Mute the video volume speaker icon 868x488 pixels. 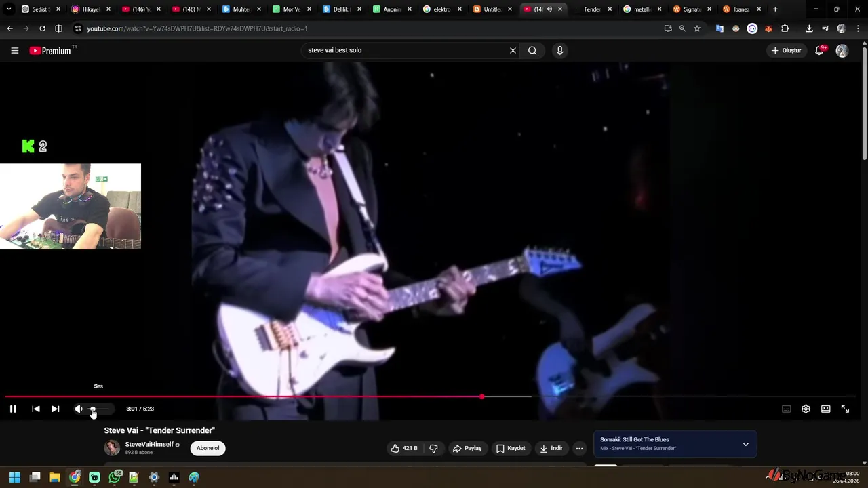click(79, 409)
